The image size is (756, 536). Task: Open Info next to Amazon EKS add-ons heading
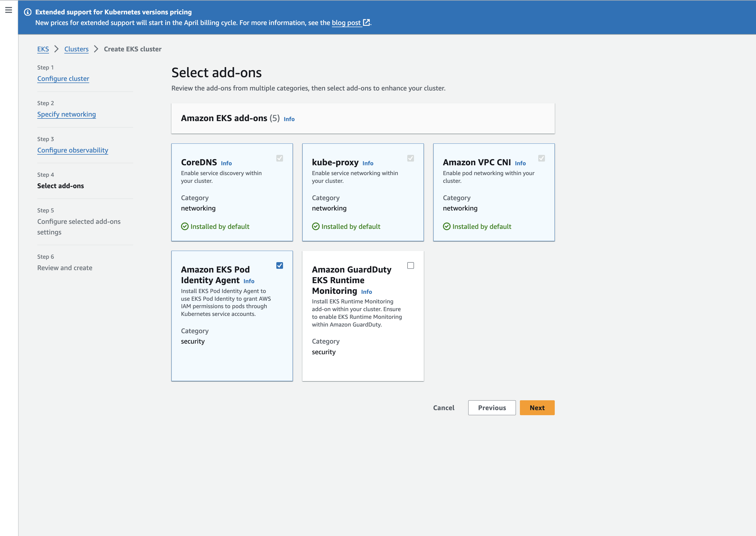tap(289, 119)
